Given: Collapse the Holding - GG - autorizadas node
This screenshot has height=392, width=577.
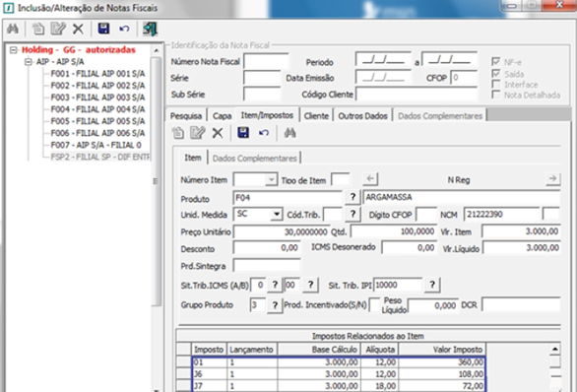Looking at the screenshot, I should pos(14,49).
